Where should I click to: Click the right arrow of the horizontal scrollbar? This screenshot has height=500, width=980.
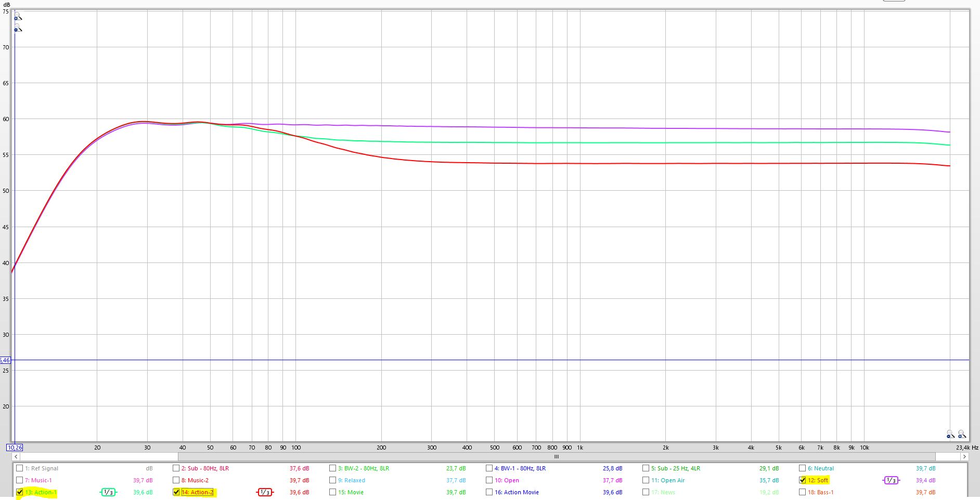tap(965, 457)
